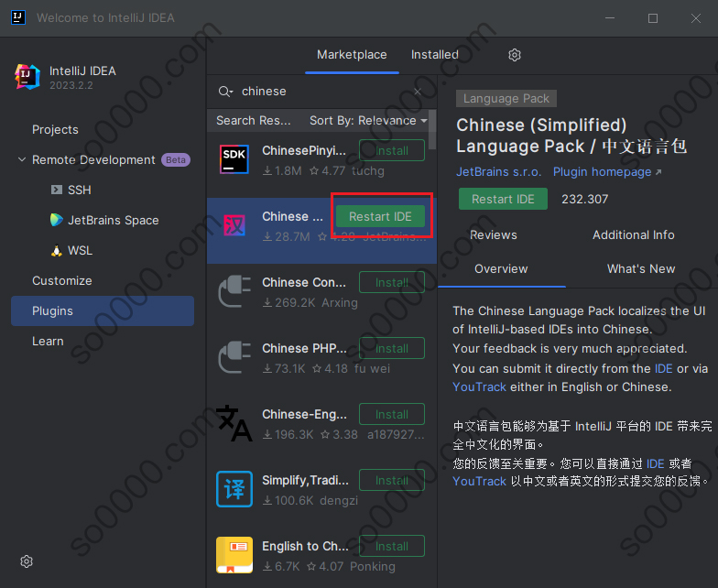Select Plugins in the sidebar
The height and width of the screenshot is (588, 718).
pyautogui.click(x=103, y=311)
